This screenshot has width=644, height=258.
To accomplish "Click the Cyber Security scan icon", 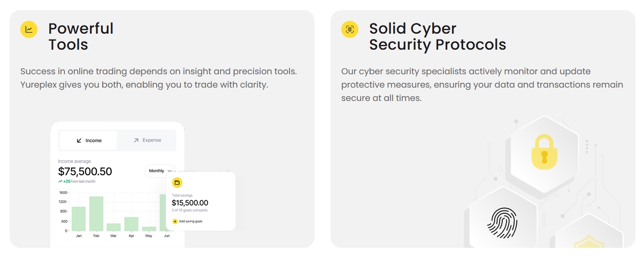I will [350, 29].
